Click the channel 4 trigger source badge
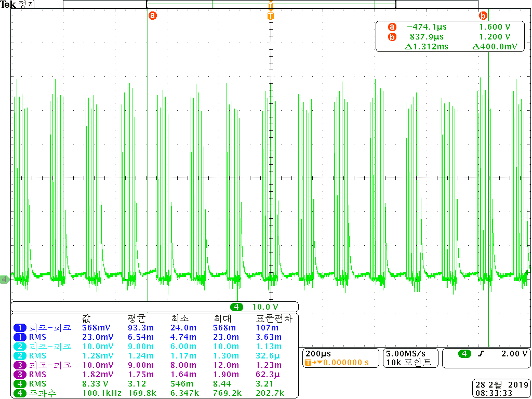 [464, 354]
